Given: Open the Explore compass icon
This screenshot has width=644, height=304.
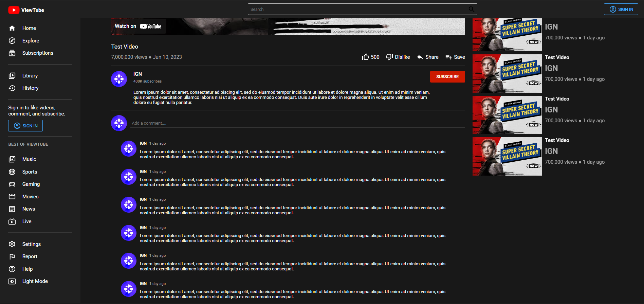Looking at the screenshot, I should click(12, 41).
